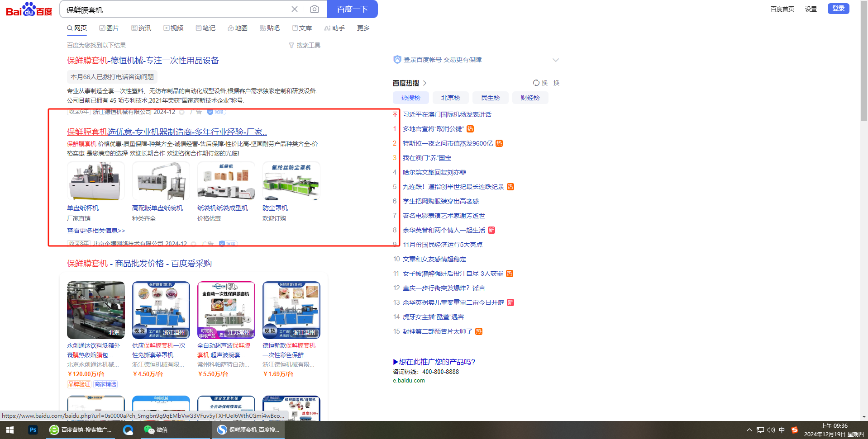Click the 高配版单盘纸碗机 product thumbnail

point(161,181)
